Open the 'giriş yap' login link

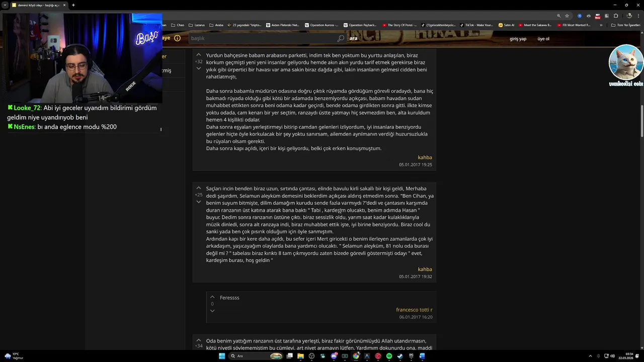(x=518, y=39)
